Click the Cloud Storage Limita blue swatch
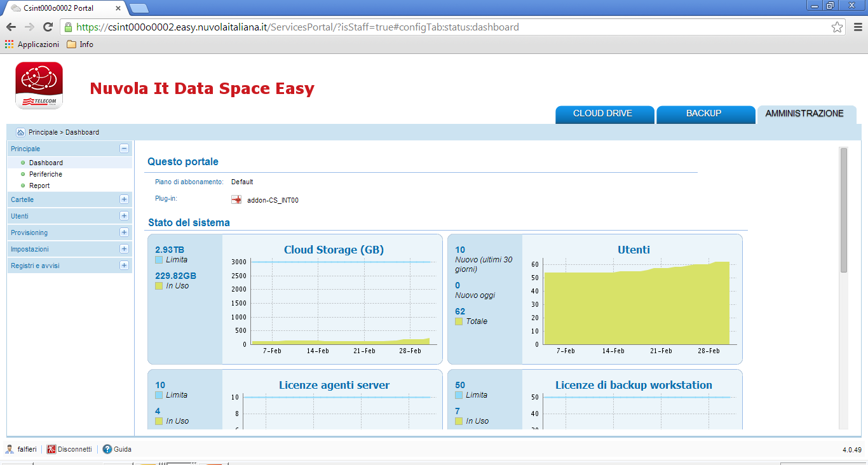Viewport: 868px width, 465px height. coord(159,260)
